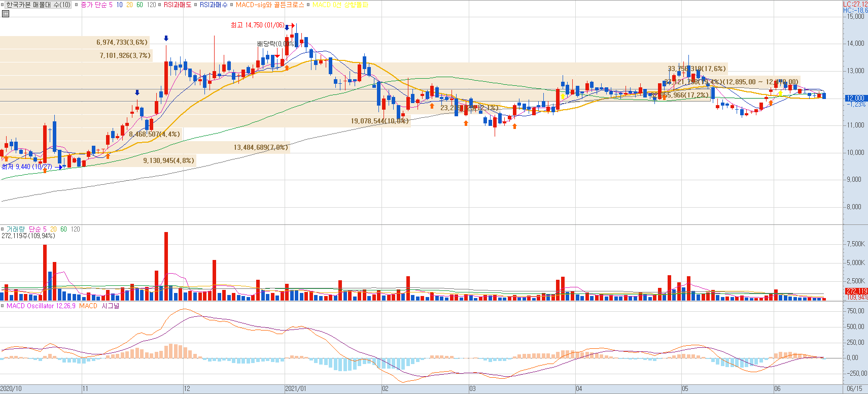The image size is (868, 394).
Task: Click the 15,000 price axis label
Action: [x=855, y=16]
